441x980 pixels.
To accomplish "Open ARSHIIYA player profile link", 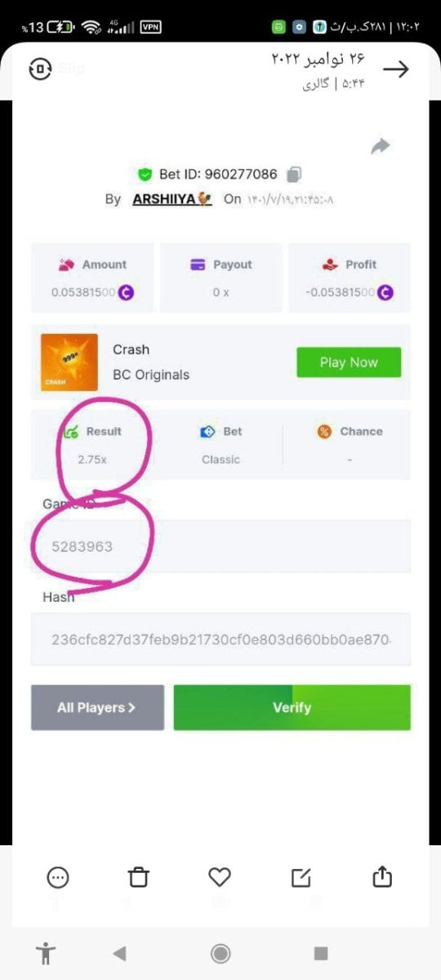I will click(171, 198).
